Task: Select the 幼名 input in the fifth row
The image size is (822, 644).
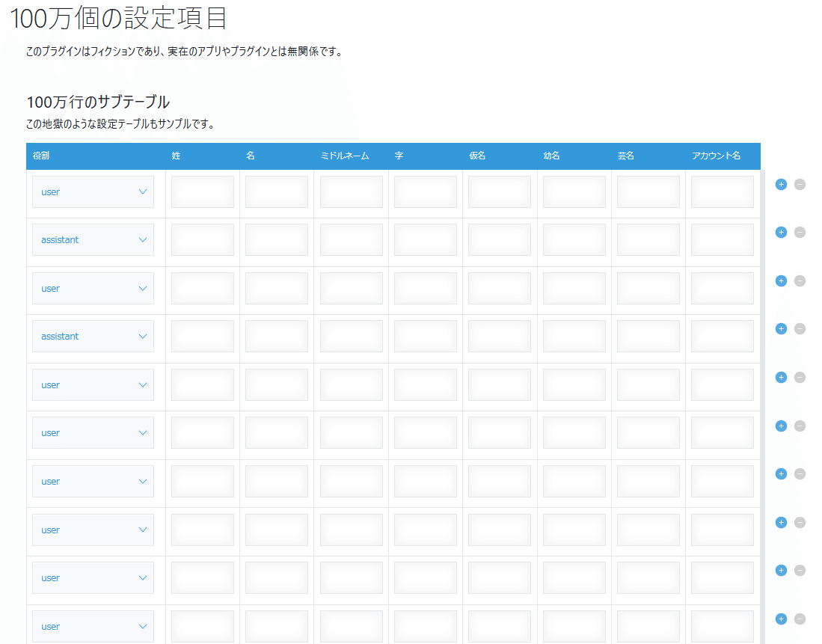Action: tap(574, 385)
